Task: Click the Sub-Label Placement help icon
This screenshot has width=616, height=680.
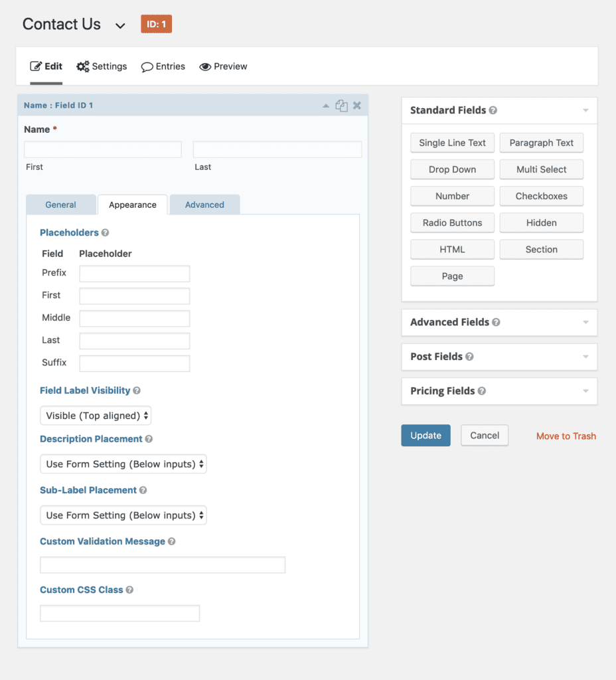Action: tap(143, 491)
